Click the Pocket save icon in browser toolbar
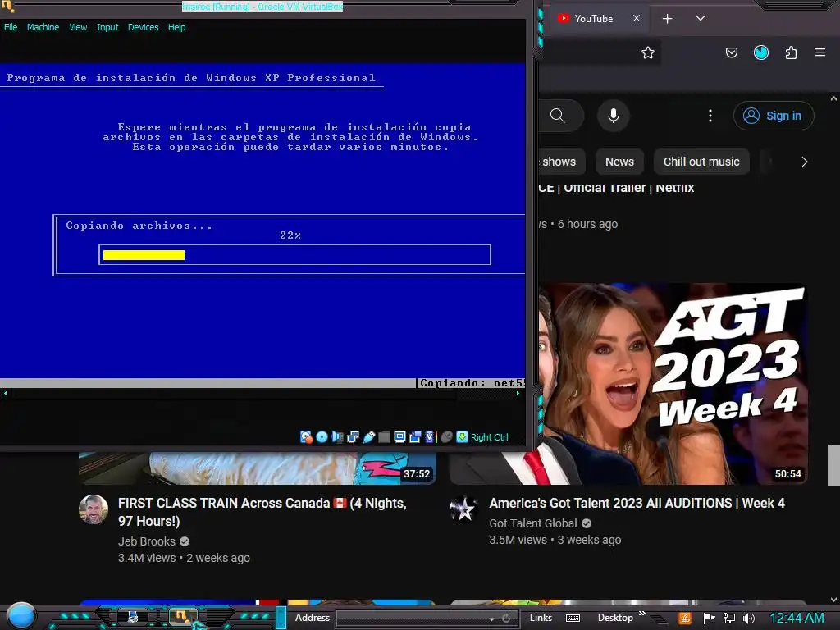This screenshot has height=630, width=840. 731,52
